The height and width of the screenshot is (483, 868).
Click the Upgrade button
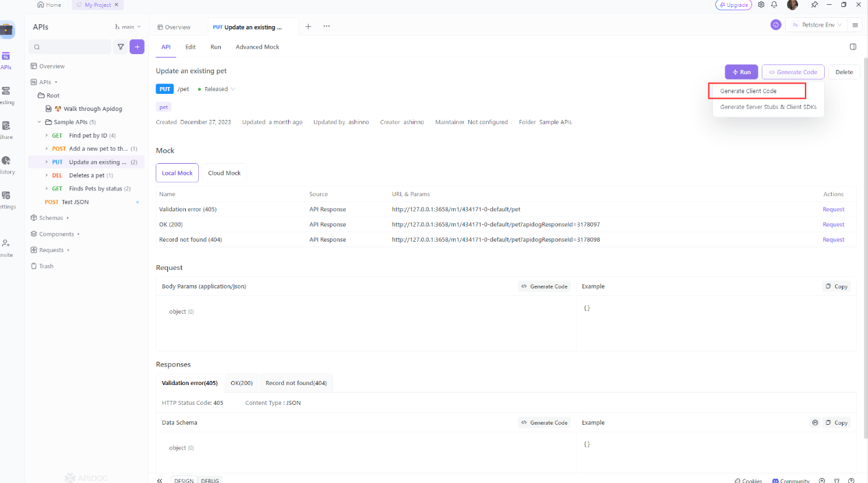734,5
